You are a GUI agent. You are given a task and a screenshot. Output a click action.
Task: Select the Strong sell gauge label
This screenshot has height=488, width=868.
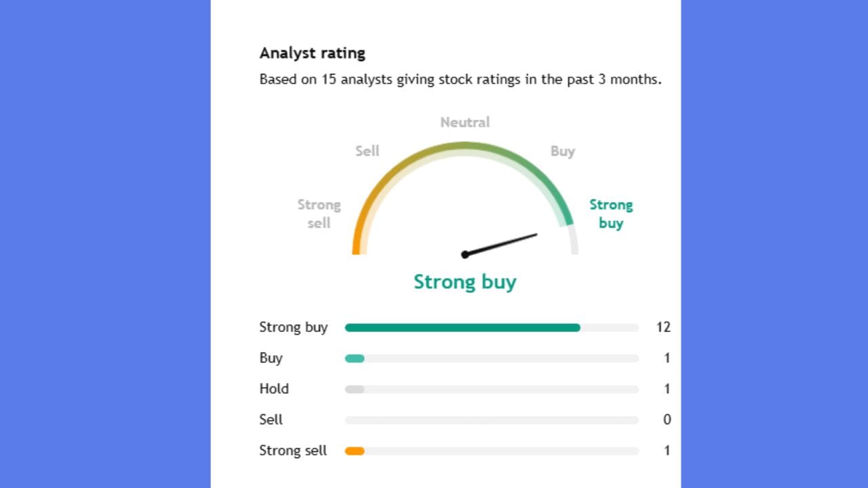[319, 213]
